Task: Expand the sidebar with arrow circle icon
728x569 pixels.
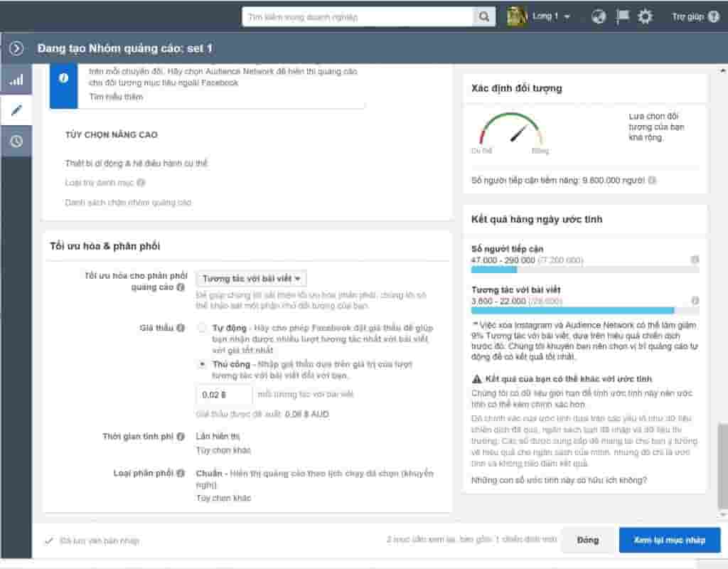Action: (x=16, y=48)
